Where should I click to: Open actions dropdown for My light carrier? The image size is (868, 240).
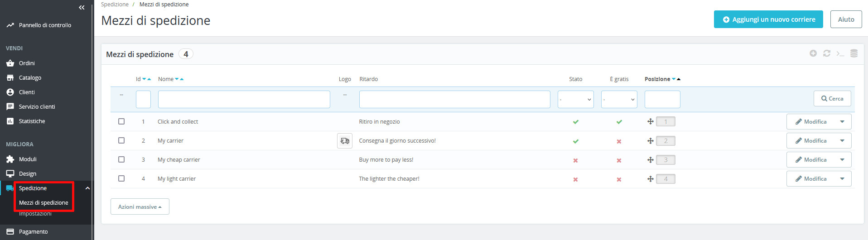click(842, 179)
